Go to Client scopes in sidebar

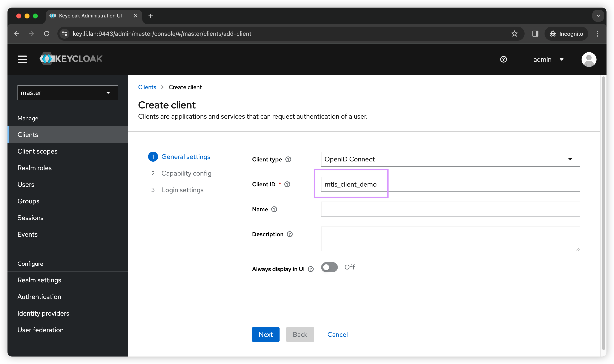[37, 151]
